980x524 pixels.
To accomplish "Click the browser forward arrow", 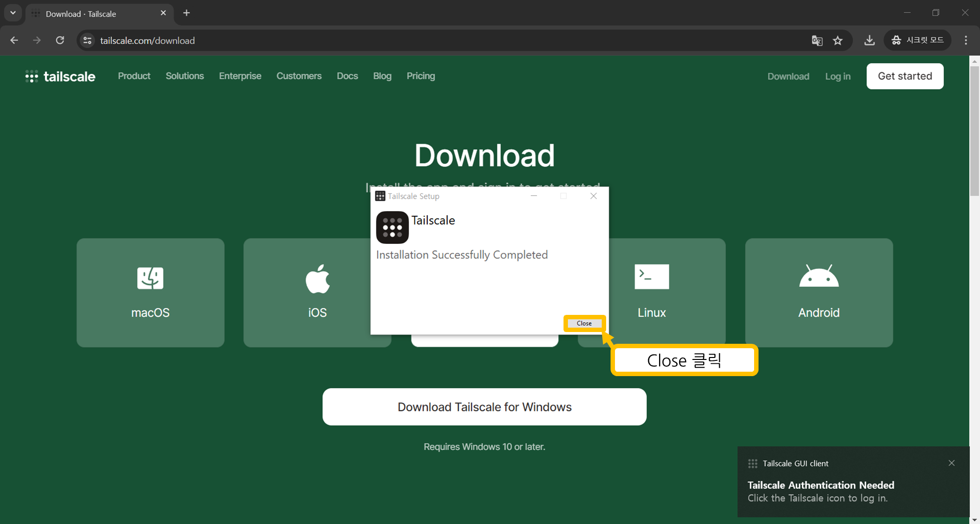I will (x=37, y=40).
